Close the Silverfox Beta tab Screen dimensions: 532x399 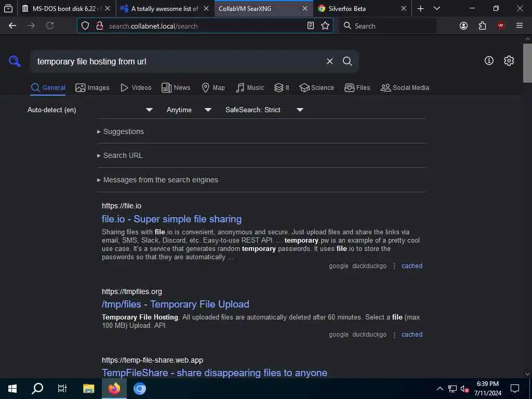pos(403,8)
